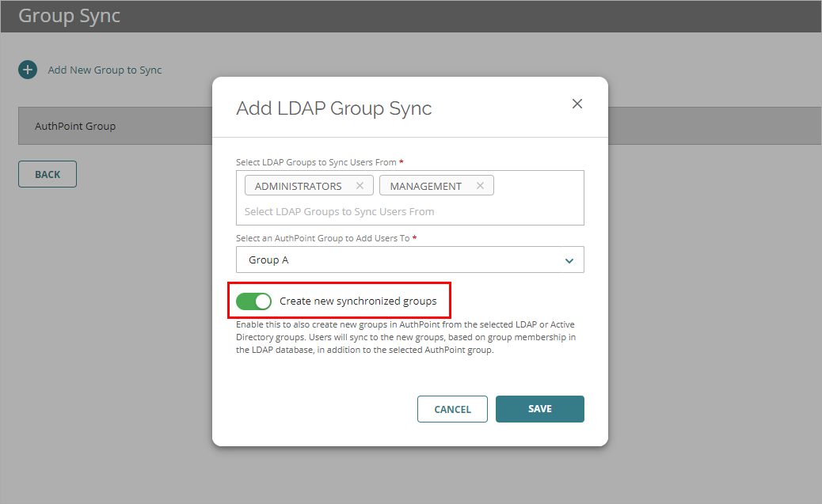The width and height of the screenshot is (822, 504).
Task: Click the circular plus button beside Add New Group
Action: pos(27,70)
